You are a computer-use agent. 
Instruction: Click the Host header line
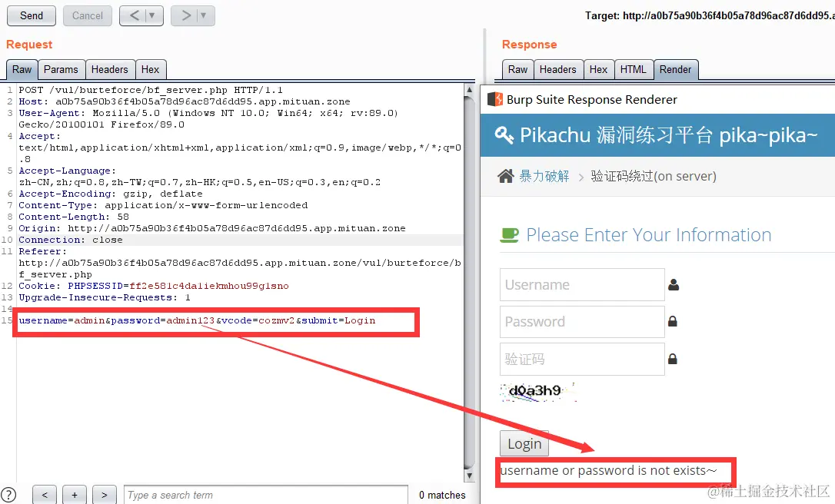coord(185,101)
